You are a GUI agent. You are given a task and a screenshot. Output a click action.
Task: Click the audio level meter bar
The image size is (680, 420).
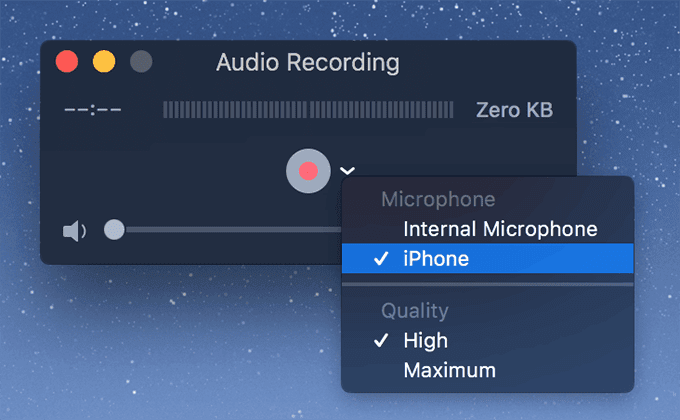[308, 110]
